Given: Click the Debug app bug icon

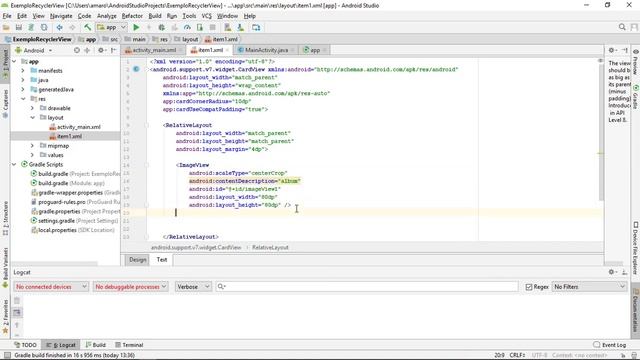Looking at the screenshot, I should click(162, 27).
